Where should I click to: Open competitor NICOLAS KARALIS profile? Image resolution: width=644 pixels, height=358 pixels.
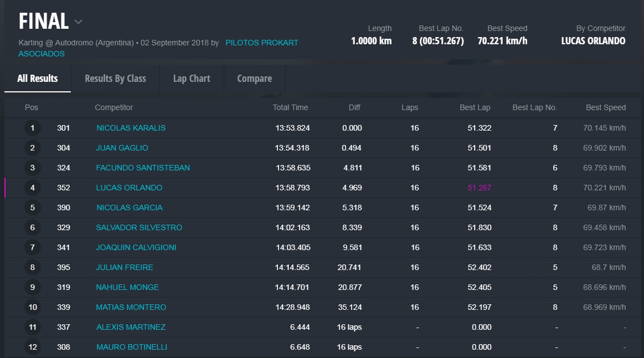(x=131, y=128)
